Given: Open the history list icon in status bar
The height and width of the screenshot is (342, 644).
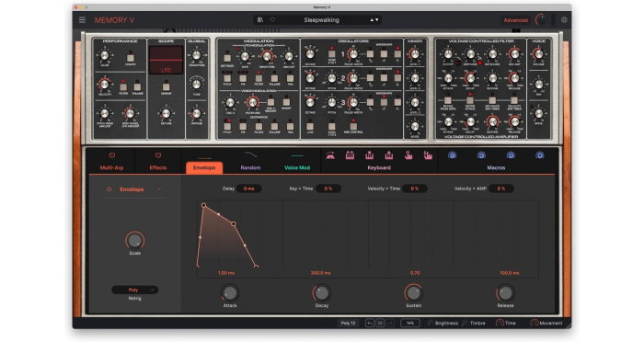Looking at the screenshot, I should click(x=380, y=323).
